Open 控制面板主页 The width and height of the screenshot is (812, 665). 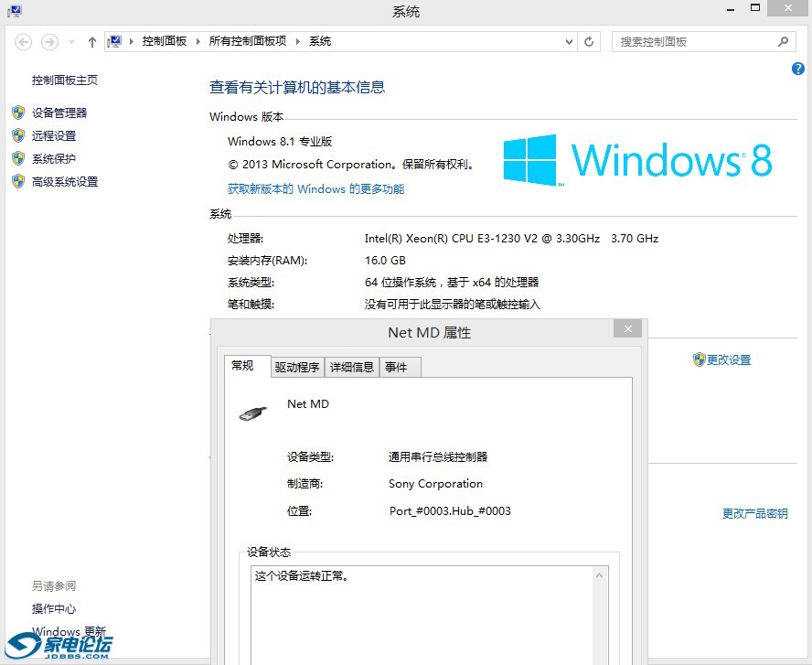pyautogui.click(x=65, y=80)
